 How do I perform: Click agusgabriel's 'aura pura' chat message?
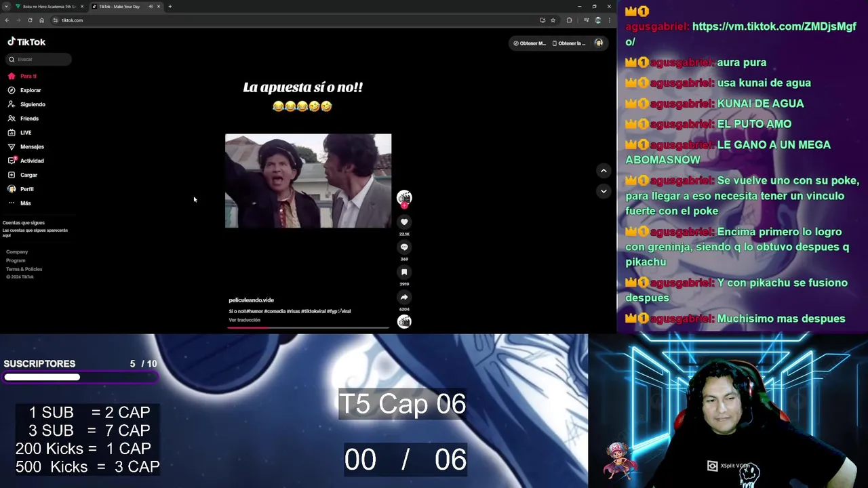pos(742,62)
